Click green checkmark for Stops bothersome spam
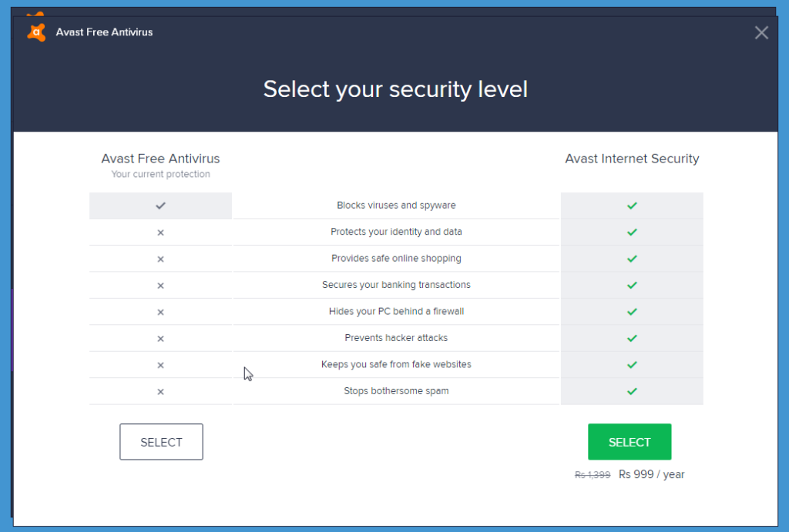 (632, 391)
